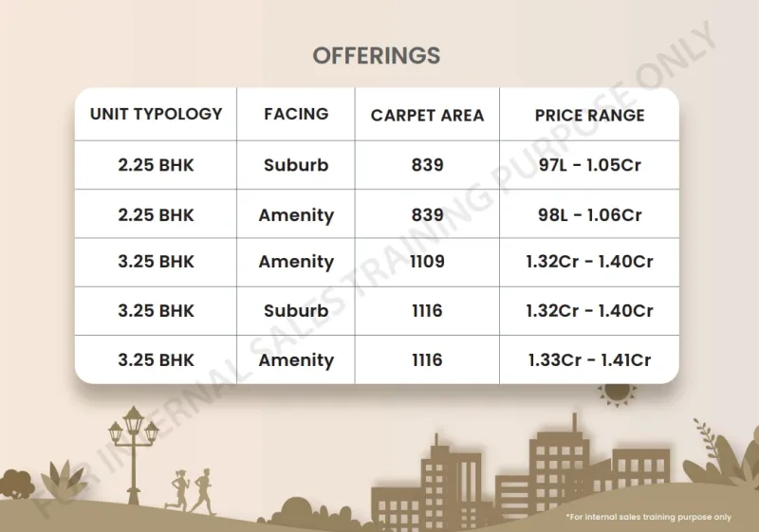
Task: Select the 98L - 1.06Cr price cell
Action: (x=589, y=214)
